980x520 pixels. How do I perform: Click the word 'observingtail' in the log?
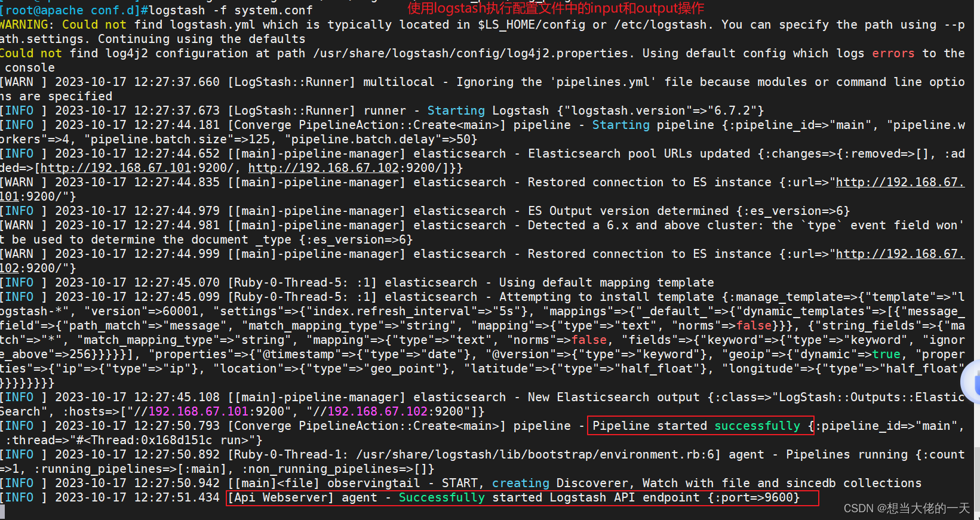point(374,483)
